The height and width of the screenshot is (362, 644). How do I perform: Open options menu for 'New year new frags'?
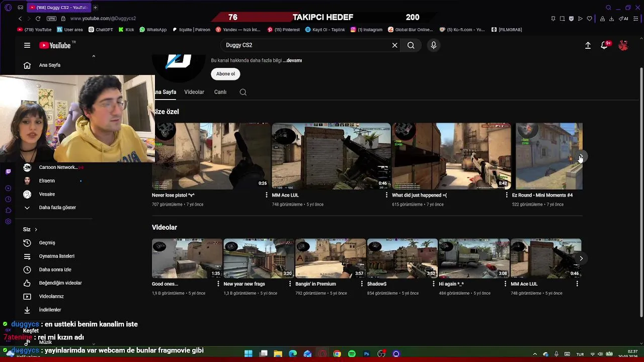290,284
